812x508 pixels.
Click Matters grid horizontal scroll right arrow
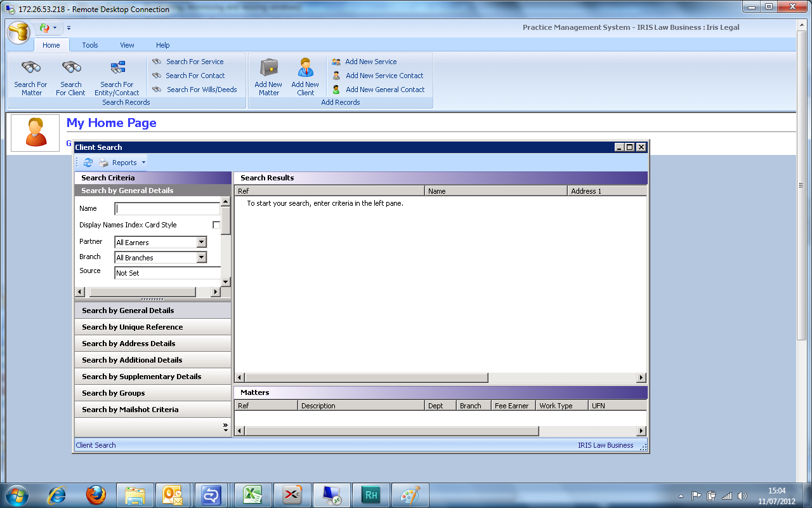coord(641,431)
